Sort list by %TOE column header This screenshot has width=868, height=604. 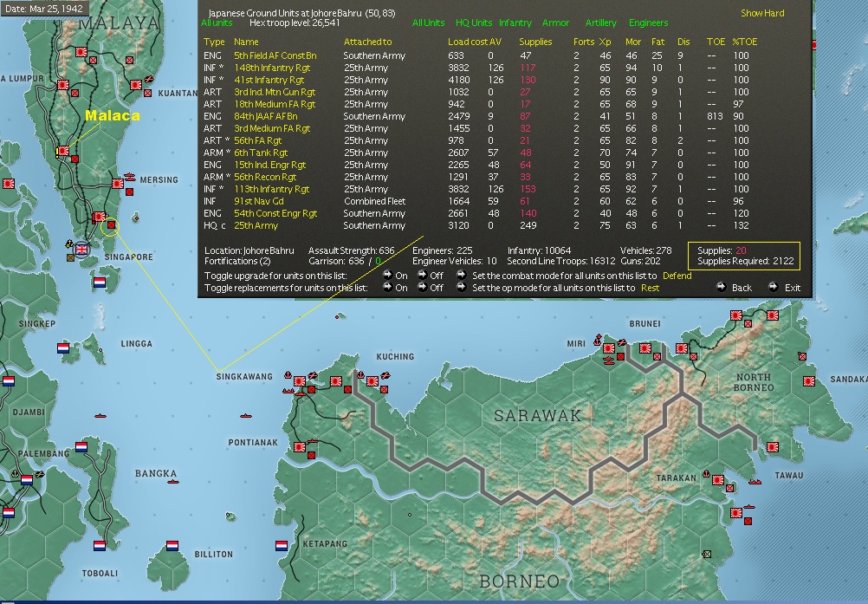(744, 42)
